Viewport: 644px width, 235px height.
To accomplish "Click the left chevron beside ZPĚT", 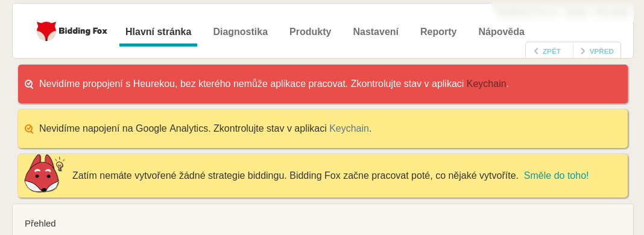I will pyautogui.click(x=536, y=51).
